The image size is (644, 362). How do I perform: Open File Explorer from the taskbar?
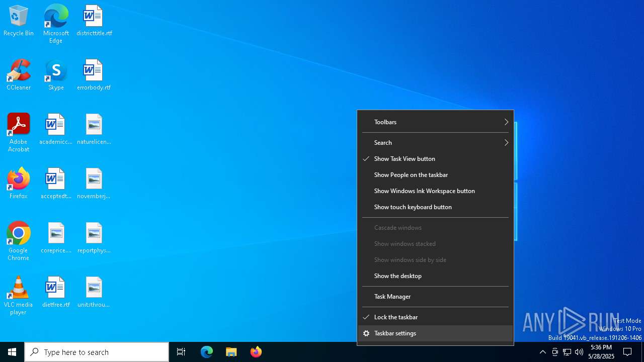pyautogui.click(x=231, y=352)
